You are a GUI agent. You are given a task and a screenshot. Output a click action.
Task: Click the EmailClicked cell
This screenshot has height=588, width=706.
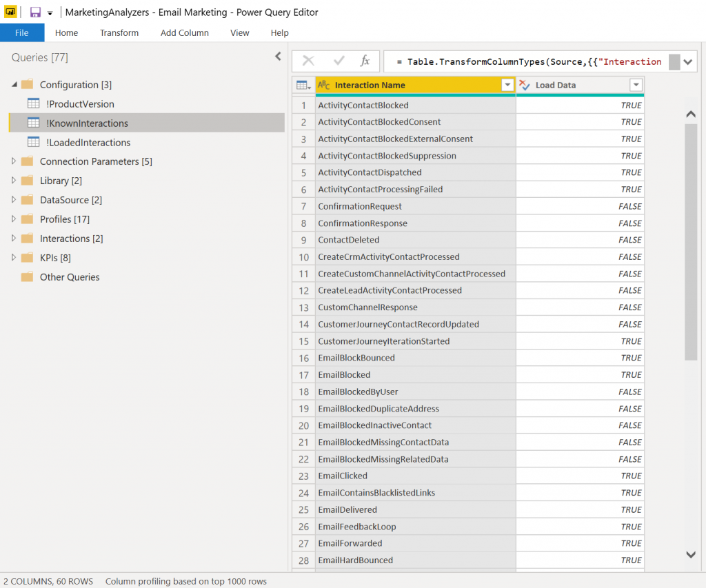click(x=416, y=476)
